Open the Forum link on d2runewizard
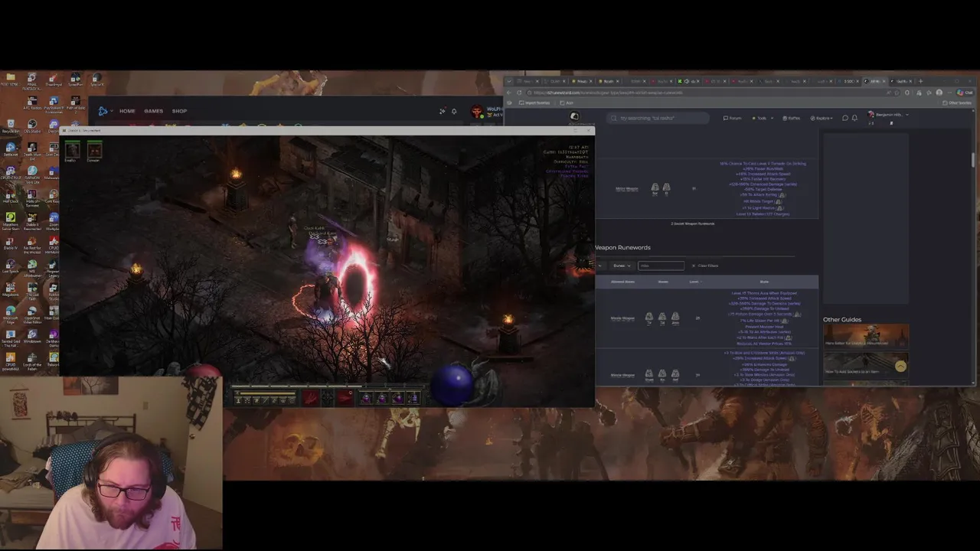This screenshot has width=980, height=551. pos(732,118)
